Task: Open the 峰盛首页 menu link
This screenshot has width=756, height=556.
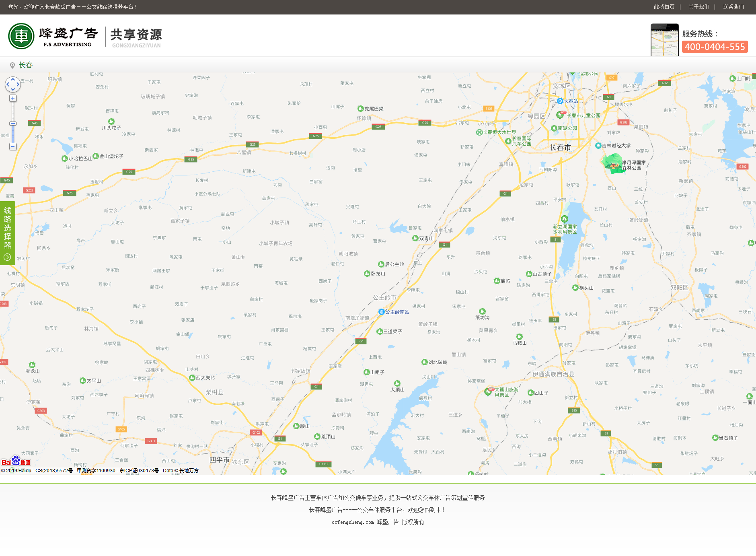Action: (664, 7)
